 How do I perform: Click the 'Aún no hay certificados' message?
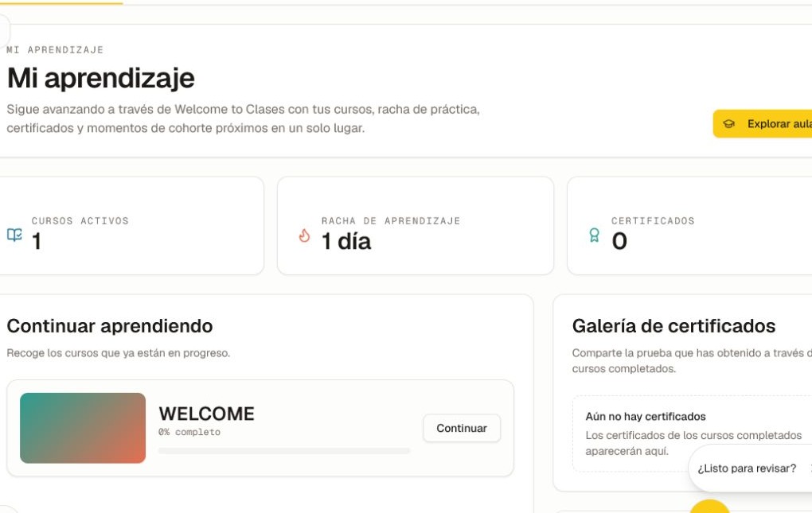(x=646, y=416)
